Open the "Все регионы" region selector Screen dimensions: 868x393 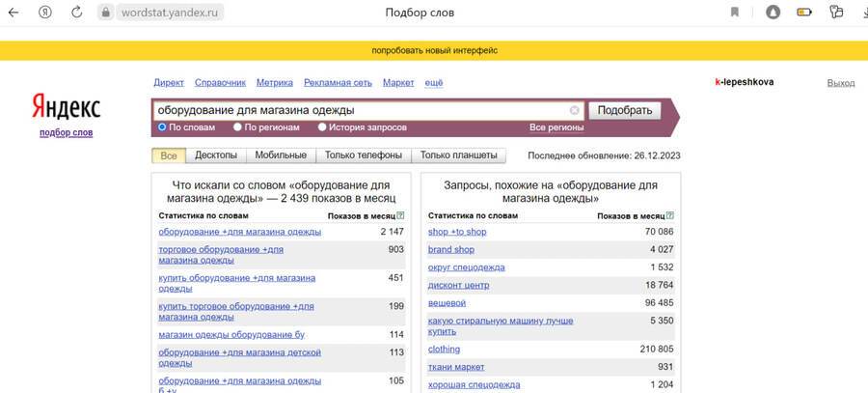[x=556, y=127]
